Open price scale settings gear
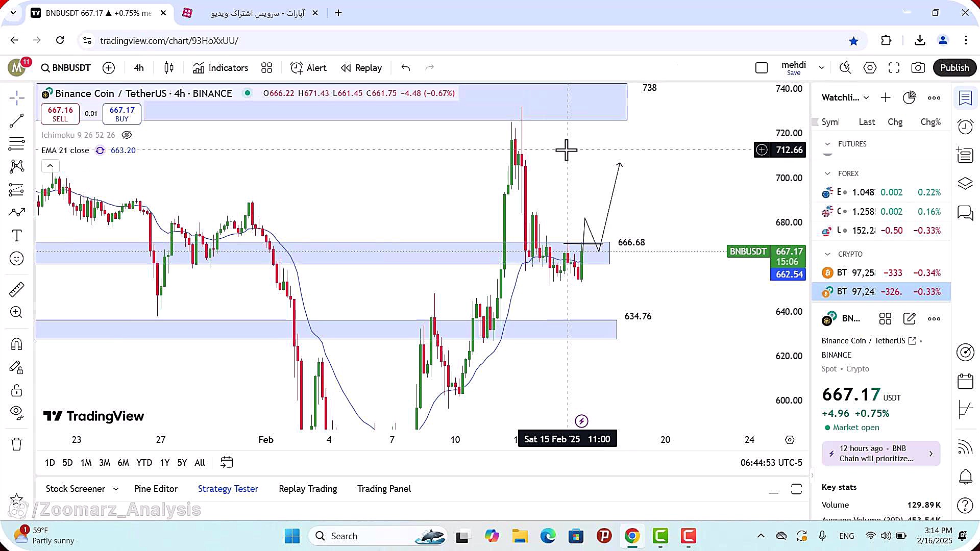Viewport: 980px width, 551px height. pos(790,440)
